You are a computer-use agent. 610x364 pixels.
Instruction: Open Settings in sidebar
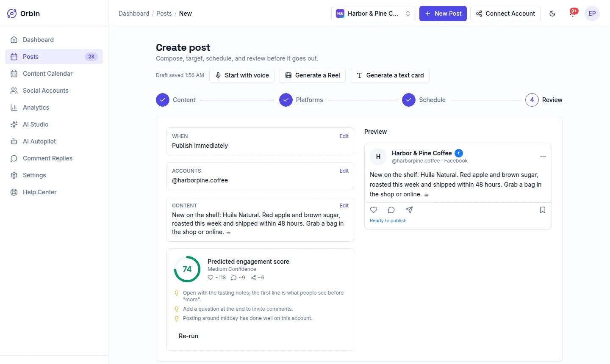coord(54,175)
